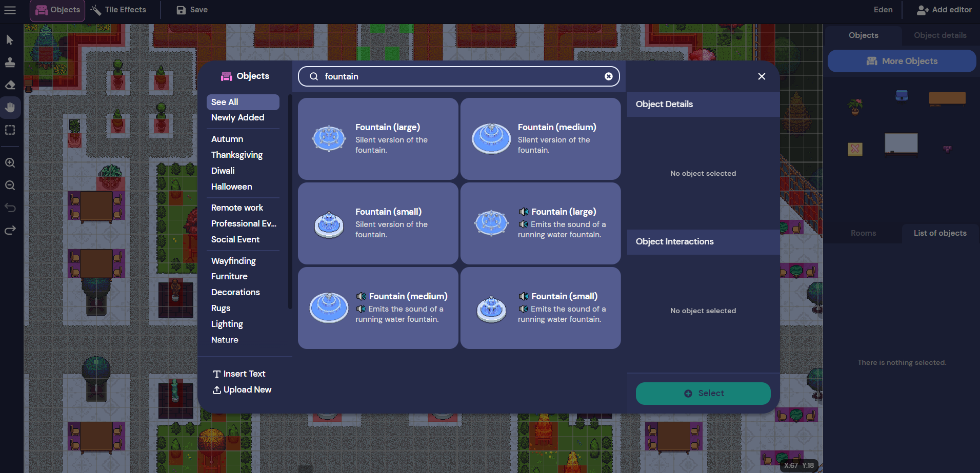Undo the last action

tap(10, 208)
